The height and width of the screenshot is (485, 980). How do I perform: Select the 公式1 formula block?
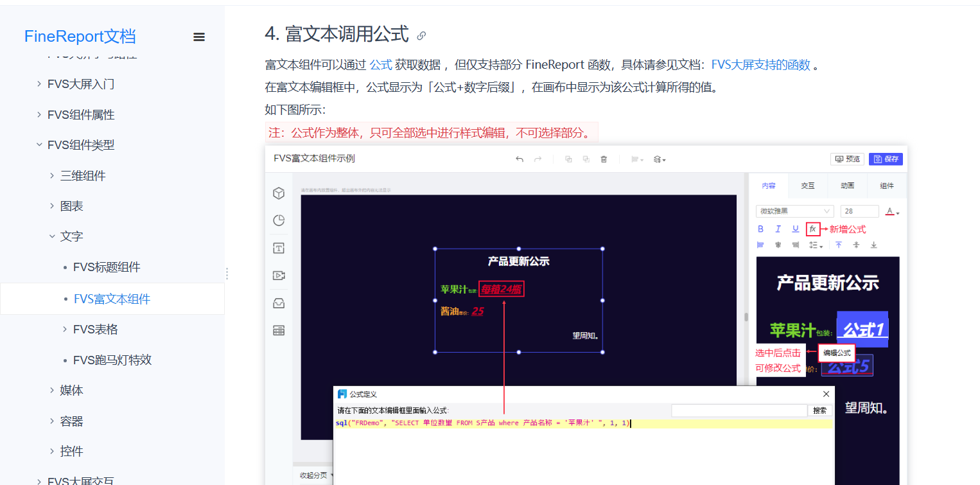pos(862,330)
